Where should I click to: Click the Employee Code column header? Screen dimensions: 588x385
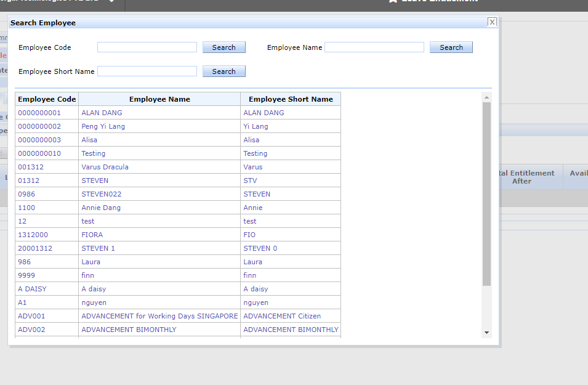47,99
